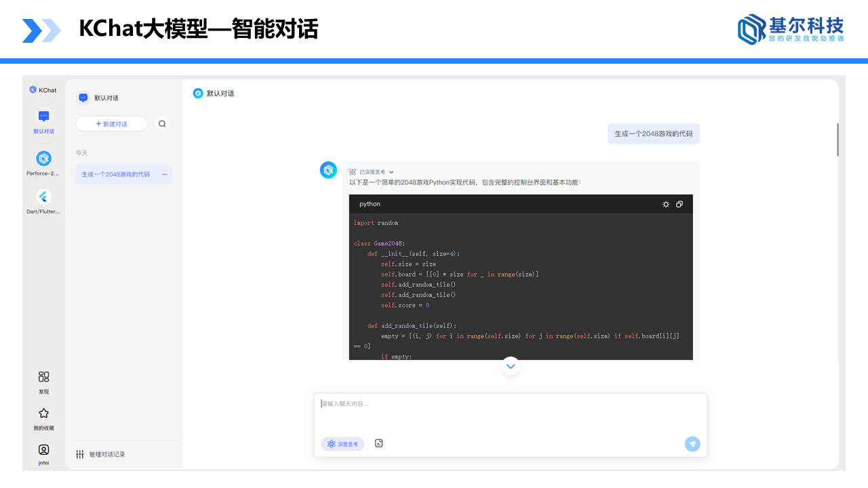Toggle code block light/dark theme icon
This screenshot has width=868, height=488.
pos(666,204)
